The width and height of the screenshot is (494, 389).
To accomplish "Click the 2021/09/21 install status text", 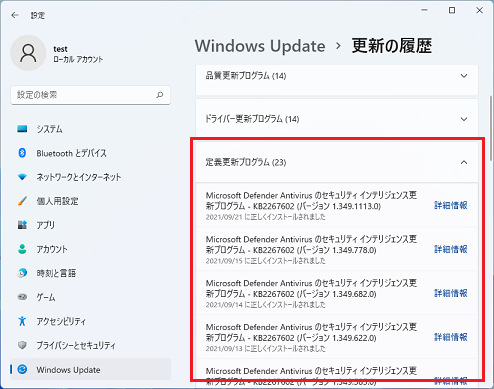I will (265, 217).
